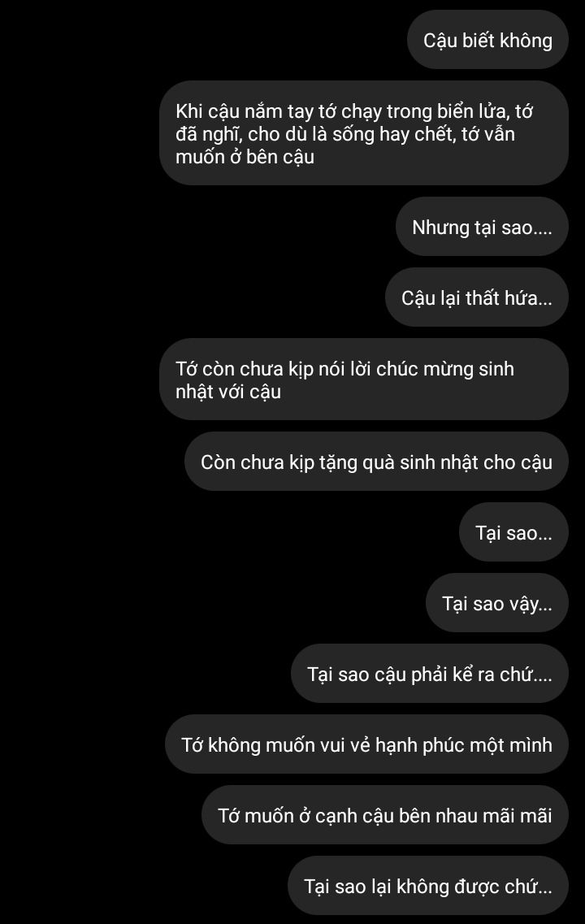This screenshot has height=924, width=585.
Task: Click 'nhật với cậu' second line text
Action: point(228,391)
